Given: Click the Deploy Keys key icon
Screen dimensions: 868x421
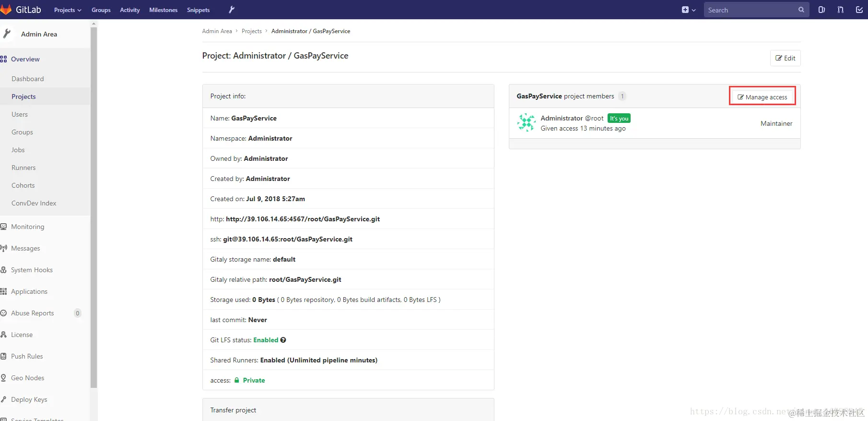Looking at the screenshot, I should tap(3, 399).
